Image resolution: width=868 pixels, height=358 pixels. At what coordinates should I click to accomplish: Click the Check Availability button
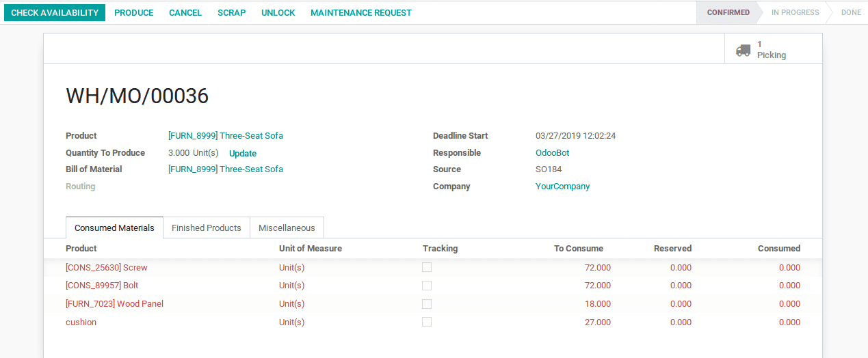tap(55, 13)
